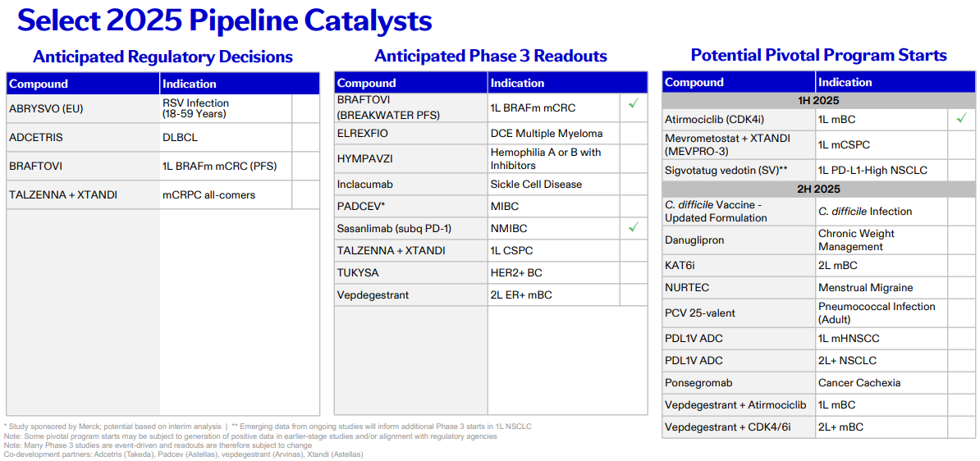Viewport: 980px width, 461px height.
Task: Select the '1L CSPC' indication cell
Action: coord(554,250)
